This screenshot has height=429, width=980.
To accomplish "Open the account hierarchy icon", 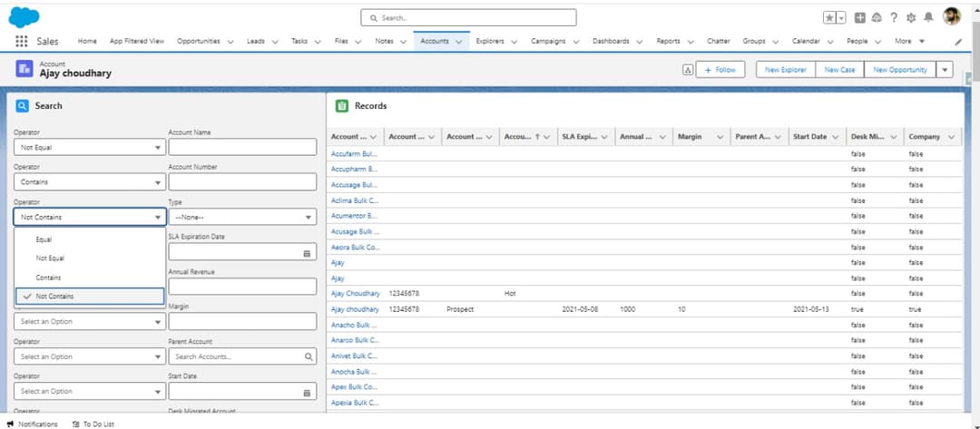I will coord(688,70).
